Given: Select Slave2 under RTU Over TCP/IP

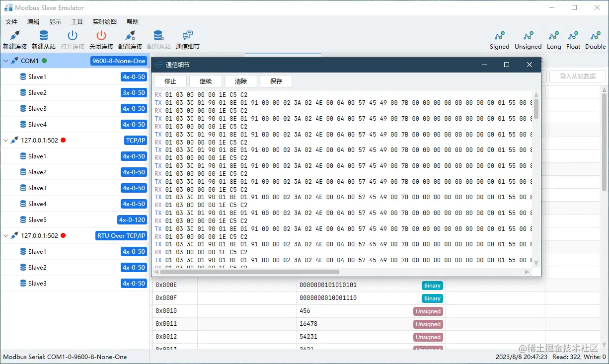Looking at the screenshot, I should [75, 267].
